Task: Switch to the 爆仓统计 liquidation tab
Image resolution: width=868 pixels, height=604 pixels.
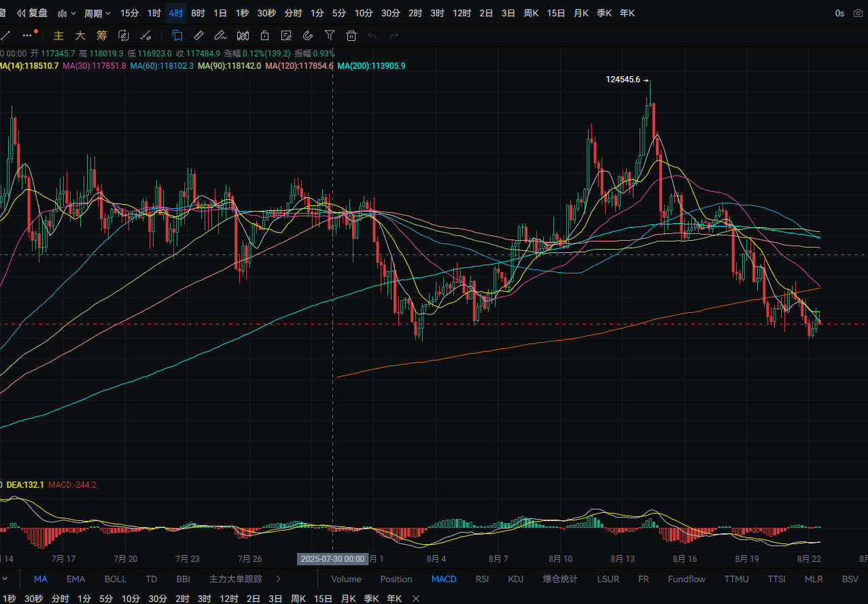Action: tap(560, 579)
